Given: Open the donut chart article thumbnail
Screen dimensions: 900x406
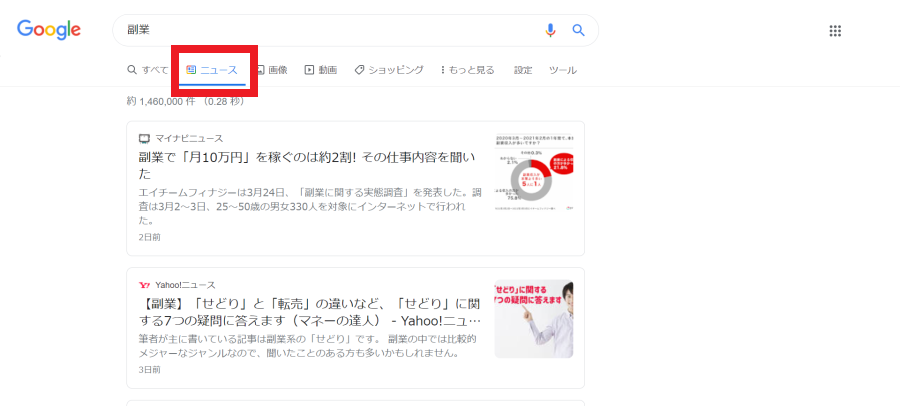Looking at the screenshot, I should pos(534,172).
